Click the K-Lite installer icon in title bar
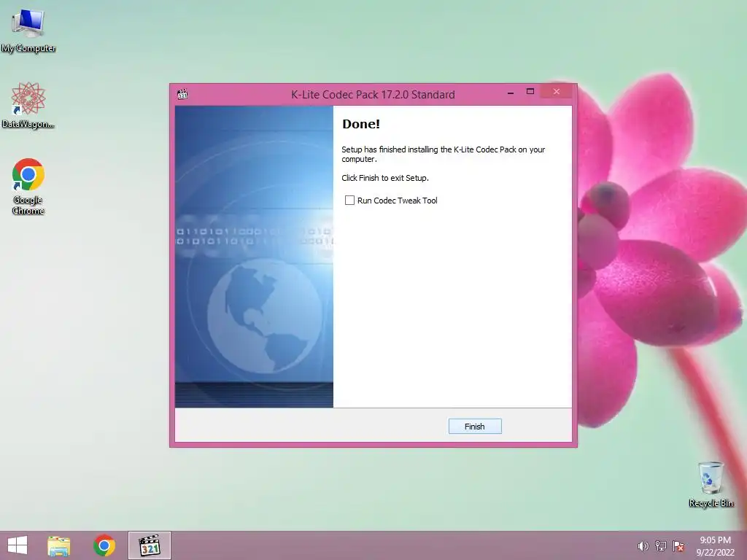 182,94
